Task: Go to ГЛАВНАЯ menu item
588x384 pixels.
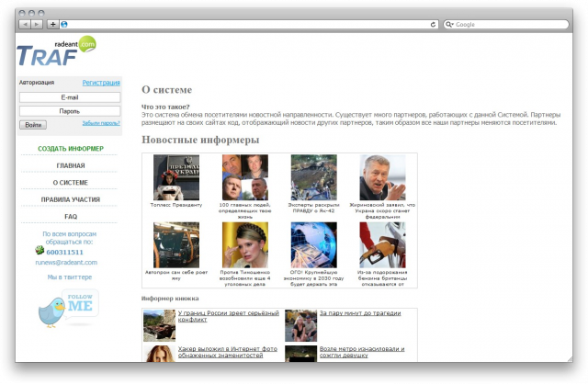Action: 70,165
